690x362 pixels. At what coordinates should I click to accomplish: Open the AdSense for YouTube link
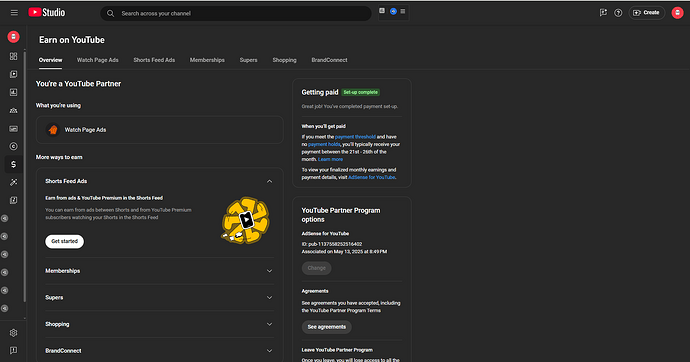(x=371, y=177)
